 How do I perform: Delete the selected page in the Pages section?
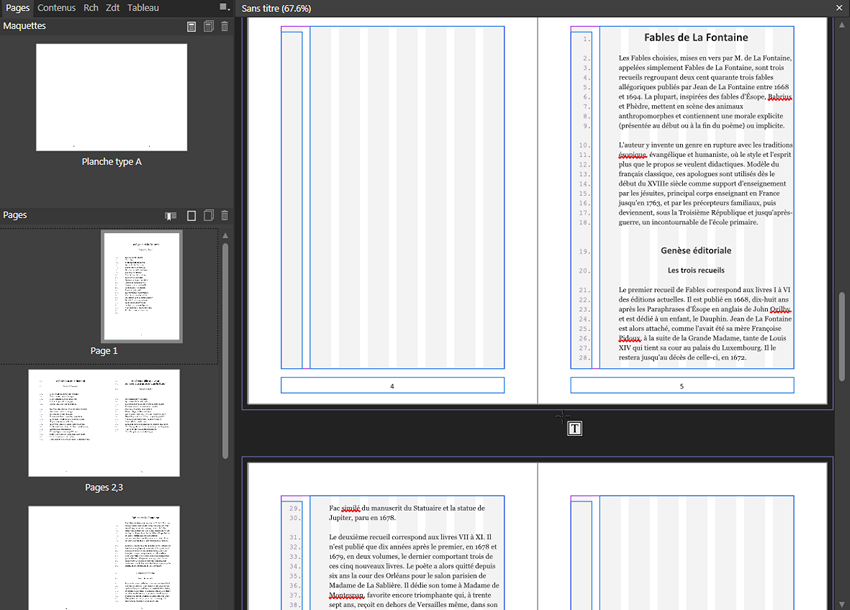[224, 216]
